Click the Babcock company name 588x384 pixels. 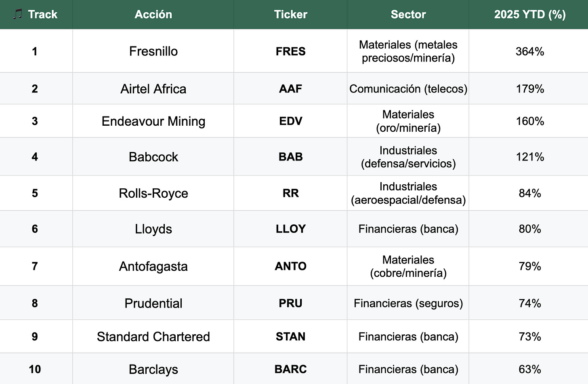(153, 157)
